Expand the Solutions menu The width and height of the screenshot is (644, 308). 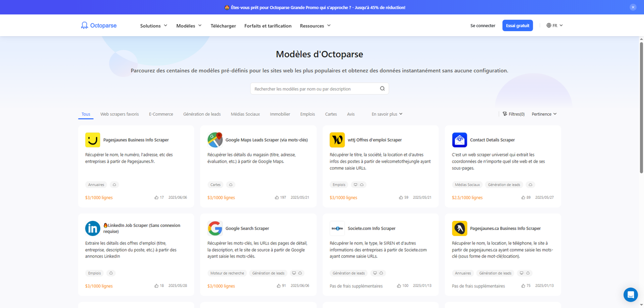click(153, 26)
